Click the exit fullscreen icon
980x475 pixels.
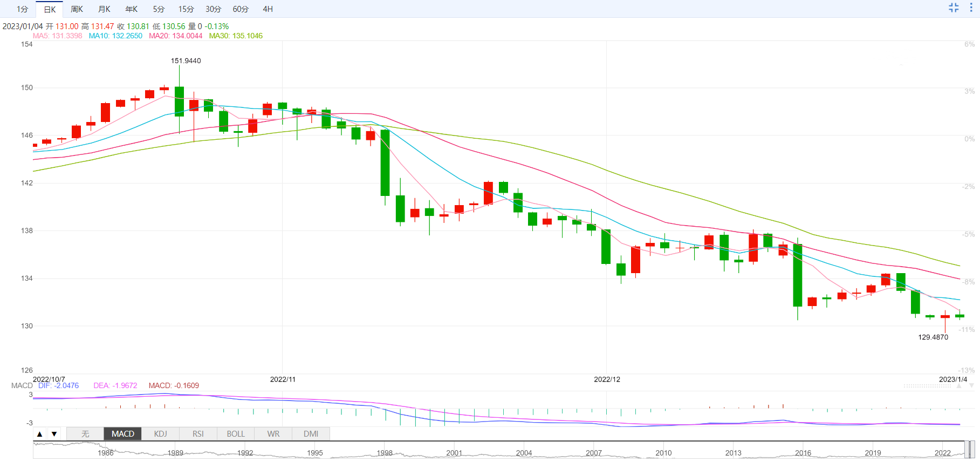pyautogui.click(x=954, y=8)
